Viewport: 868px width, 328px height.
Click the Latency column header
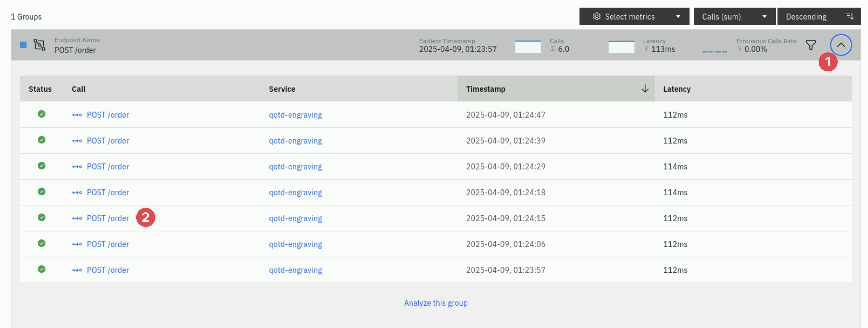pyautogui.click(x=677, y=89)
